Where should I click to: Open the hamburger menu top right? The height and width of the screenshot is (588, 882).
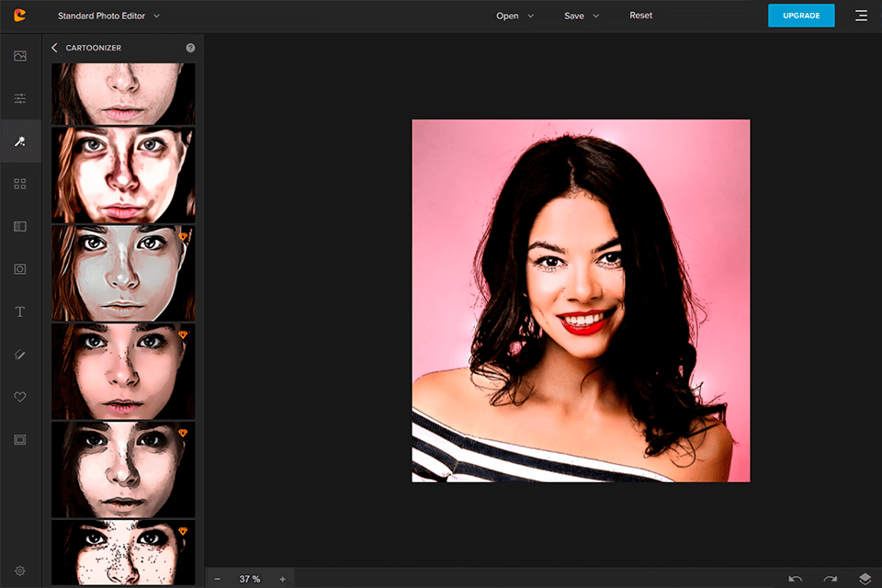coord(861,16)
